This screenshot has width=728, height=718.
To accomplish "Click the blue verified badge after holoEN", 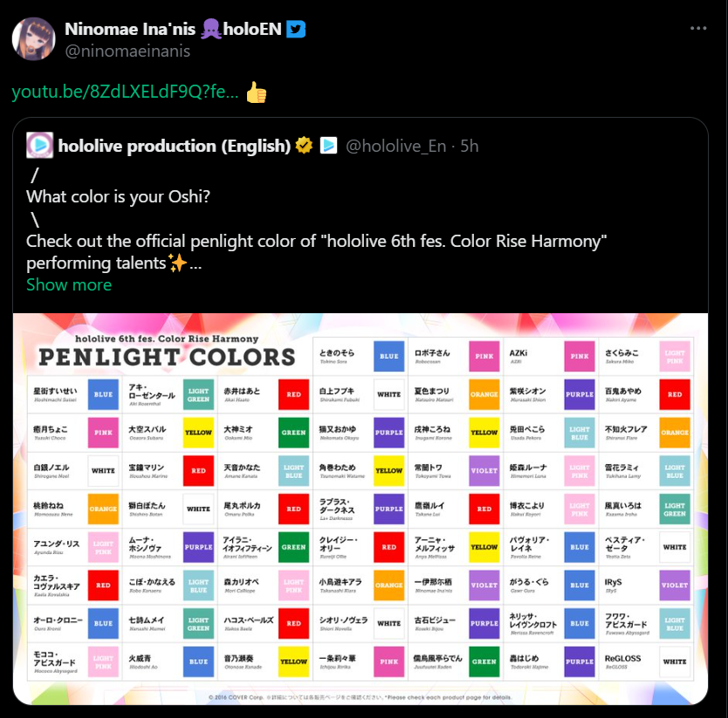I will pyautogui.click(x=297, y=29).
